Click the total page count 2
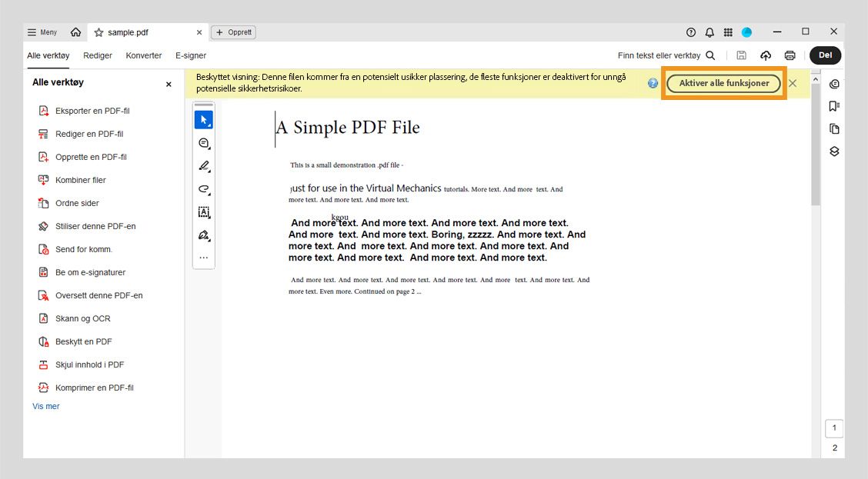 (835, 448)
